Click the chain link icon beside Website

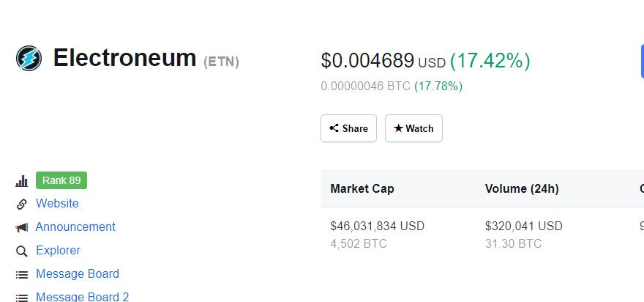tap(22, 204)
